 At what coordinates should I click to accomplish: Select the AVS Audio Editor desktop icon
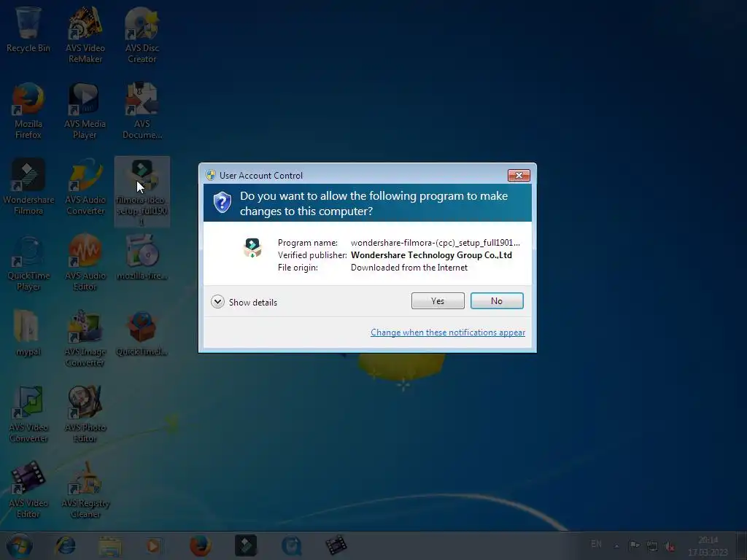(85, 262)
